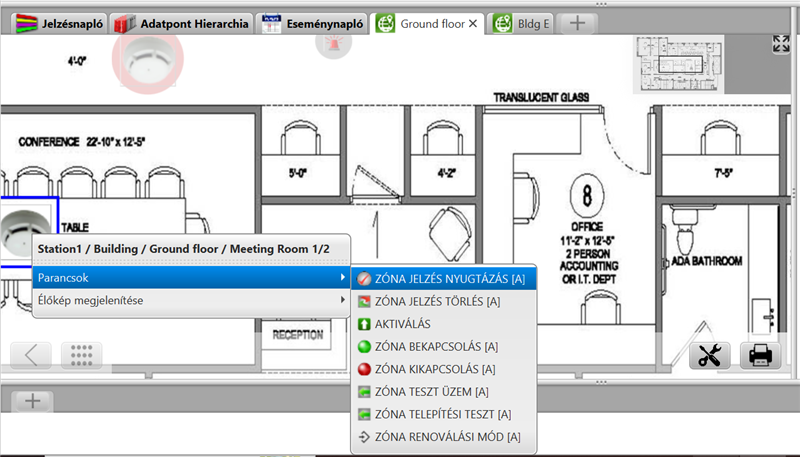Screen dimensions: 800x457
Task: Toggle fullscreen with the expand arrows icon
Action: pos(781,44)
